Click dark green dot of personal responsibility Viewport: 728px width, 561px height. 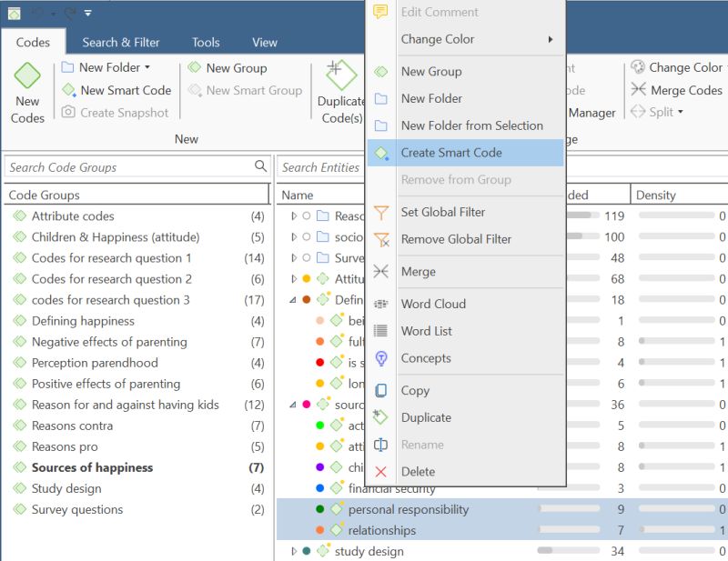click(x=320, y=509)
